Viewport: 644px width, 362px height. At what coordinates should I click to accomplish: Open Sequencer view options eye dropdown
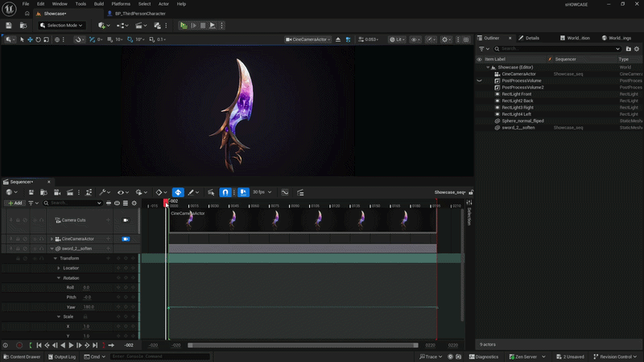pyautogui.click(x=123, y=192)
